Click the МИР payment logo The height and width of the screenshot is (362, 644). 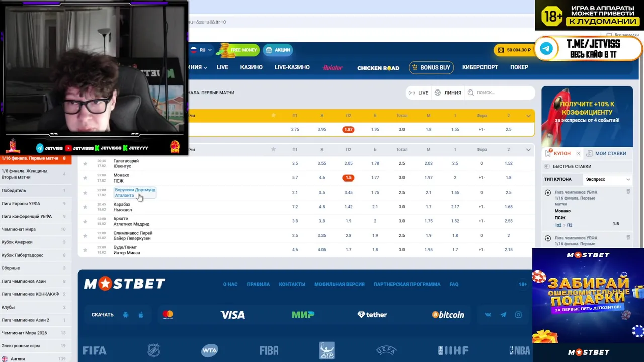coord(303,315)
